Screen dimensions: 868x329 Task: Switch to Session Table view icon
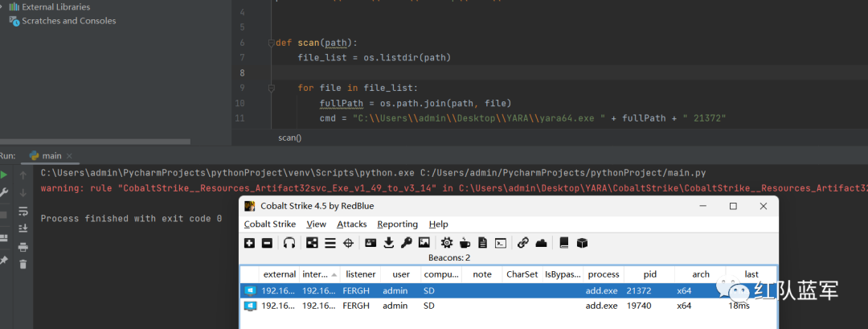tap(330, 243)
